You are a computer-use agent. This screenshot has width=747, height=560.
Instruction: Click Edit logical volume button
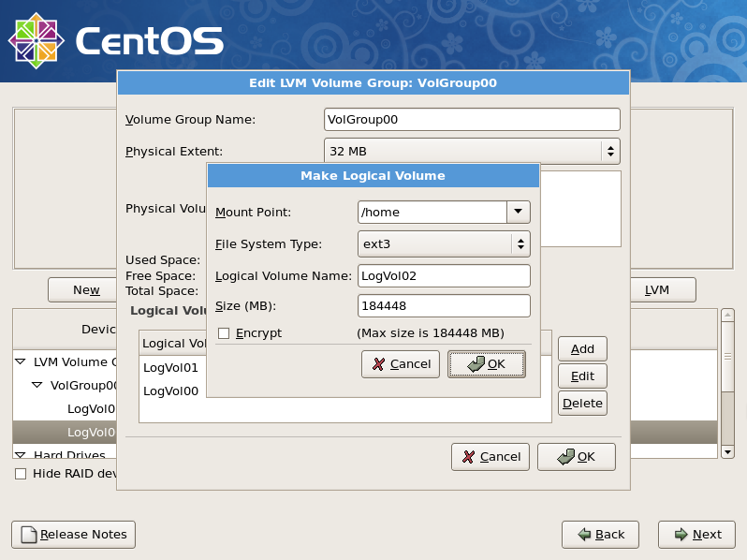[x=582, y=376]
